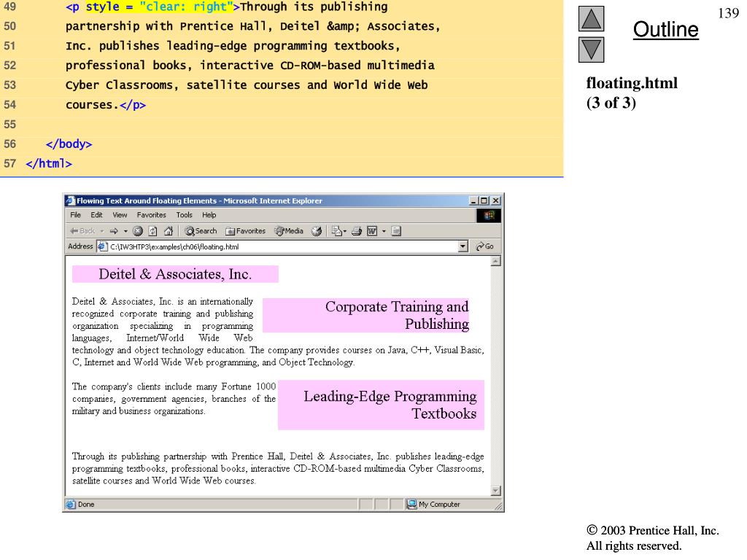
Task: Click the scrollbar down arrow
Action: (x=496, y=491)
